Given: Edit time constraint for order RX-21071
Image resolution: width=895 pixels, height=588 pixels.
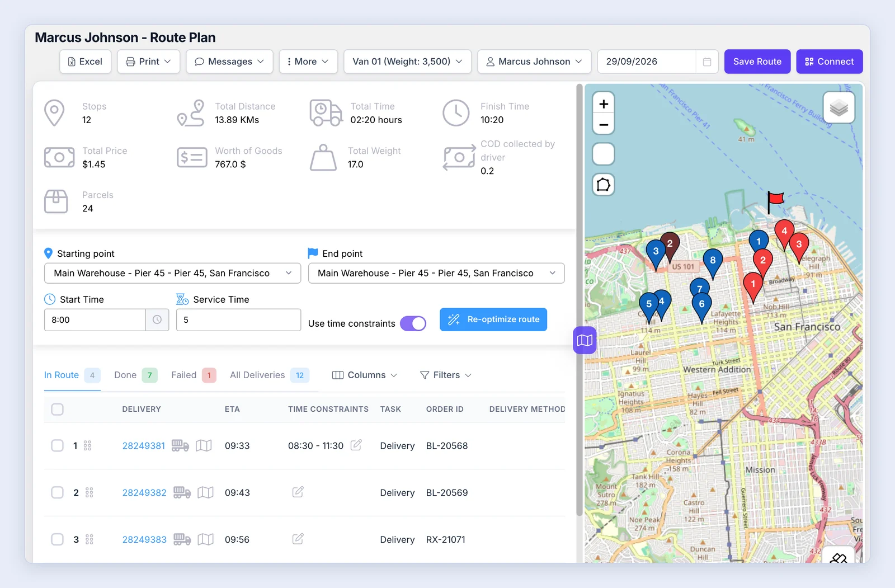Looking at the screenshot, I should pyautogui.click(x=298, y=539).
